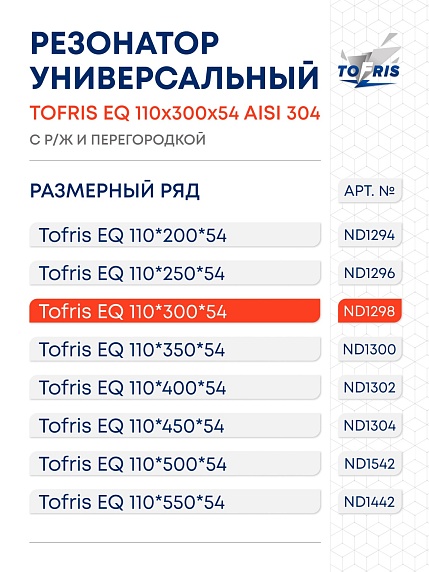The height and width of the screenshot is (572, 429).
Task: Click the АРТ. № column header
Action: click(x=370, y=190)
